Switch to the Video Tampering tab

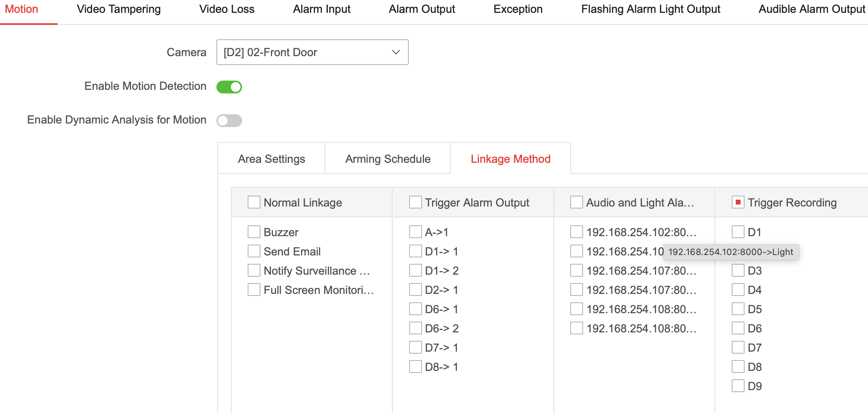tap(119, 9)
